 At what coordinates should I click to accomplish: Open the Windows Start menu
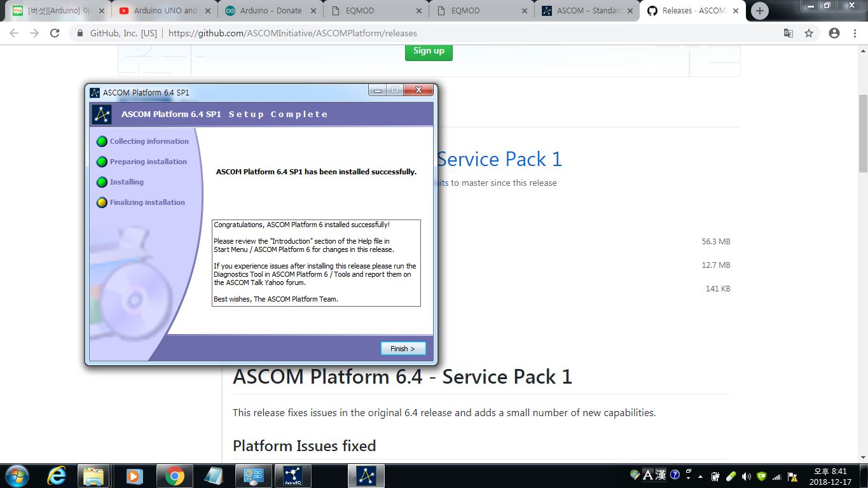pyautogui.click(x=16, y=476)
